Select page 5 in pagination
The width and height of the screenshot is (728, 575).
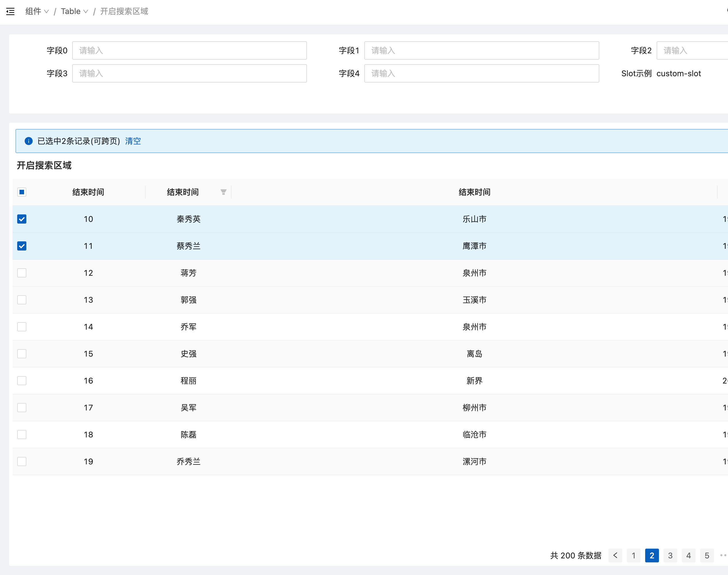707,556
